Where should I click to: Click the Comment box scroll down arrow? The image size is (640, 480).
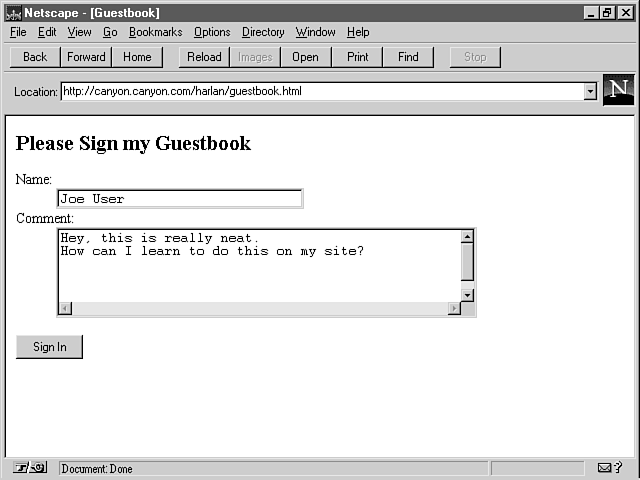point(466,295)
